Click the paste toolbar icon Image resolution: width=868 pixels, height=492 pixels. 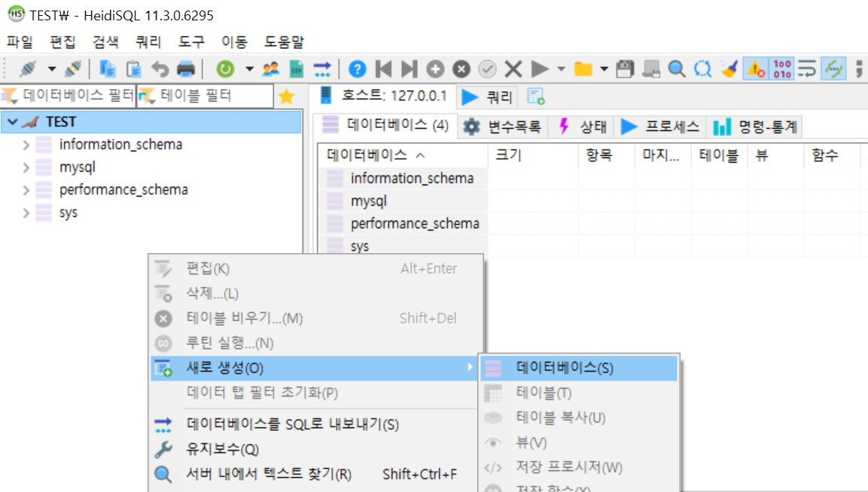133,69
